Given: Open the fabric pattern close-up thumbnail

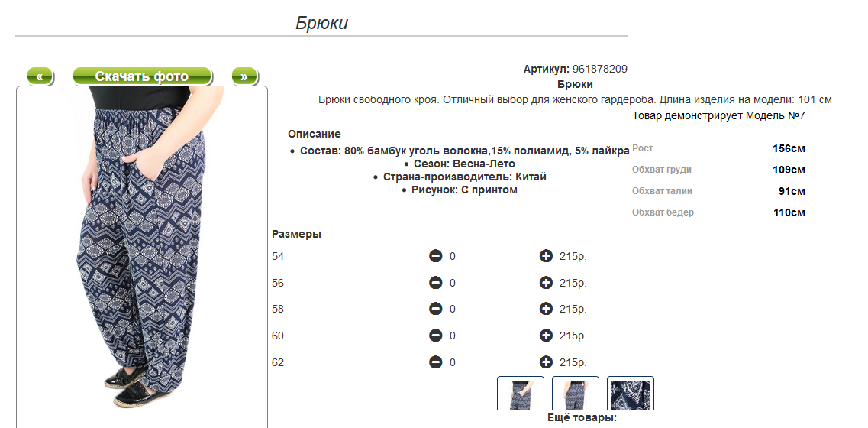Looking at the screenshot, I should point(631,393).
